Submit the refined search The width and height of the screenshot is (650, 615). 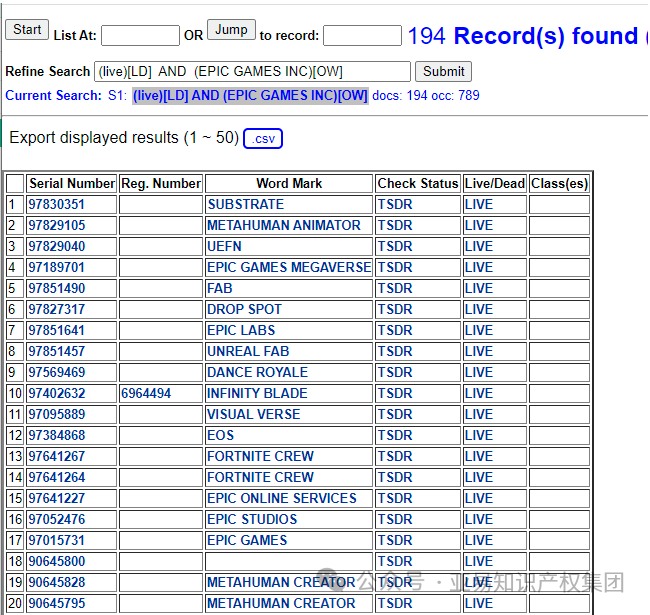point(444,72)
